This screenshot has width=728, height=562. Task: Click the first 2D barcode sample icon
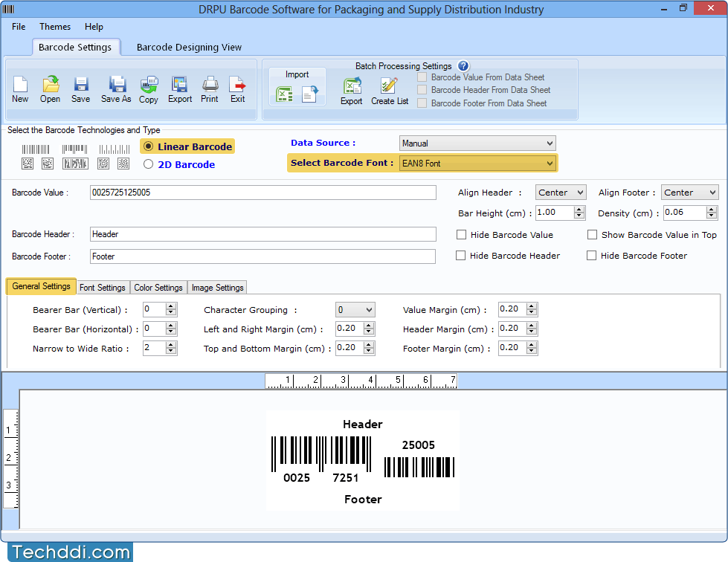pos(28,164)
